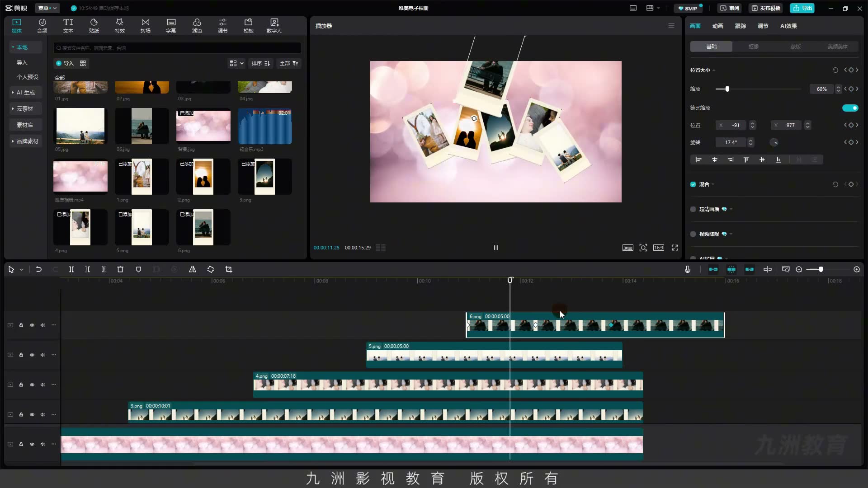This screenshot has height=488, width=868.
Task: Toggle the 等比缩放 uniform scale switch
Action: (850, 108)
